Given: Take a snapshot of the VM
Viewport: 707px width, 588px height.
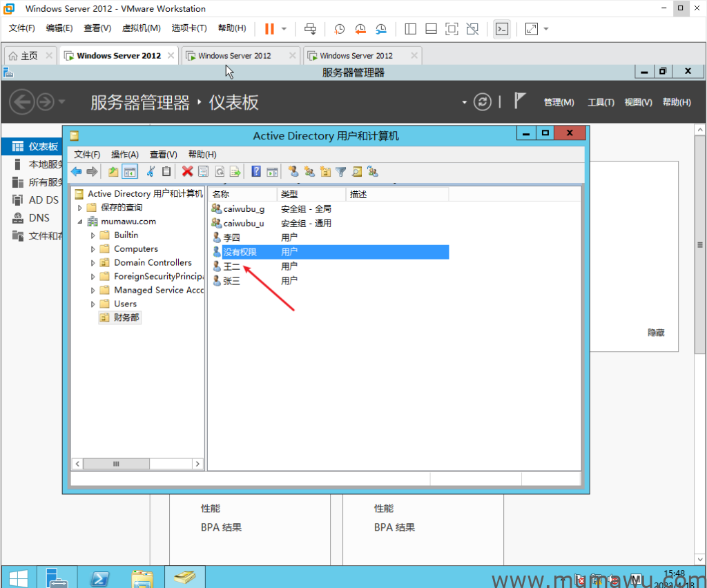Looking at the screenshot, I should click(339, 29).
